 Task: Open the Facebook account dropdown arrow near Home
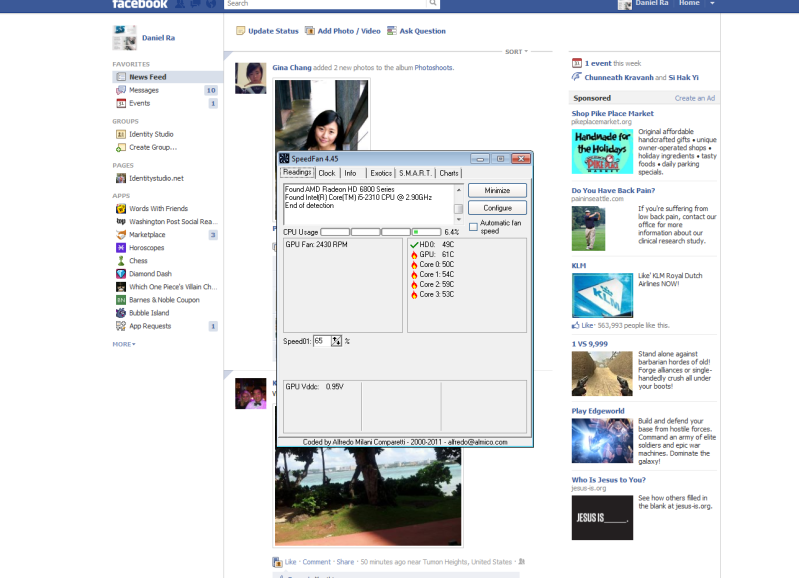point(712,3)
